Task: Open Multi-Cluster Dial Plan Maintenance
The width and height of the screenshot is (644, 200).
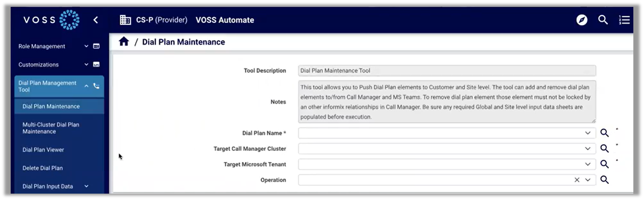Action: tap(59, 128)
